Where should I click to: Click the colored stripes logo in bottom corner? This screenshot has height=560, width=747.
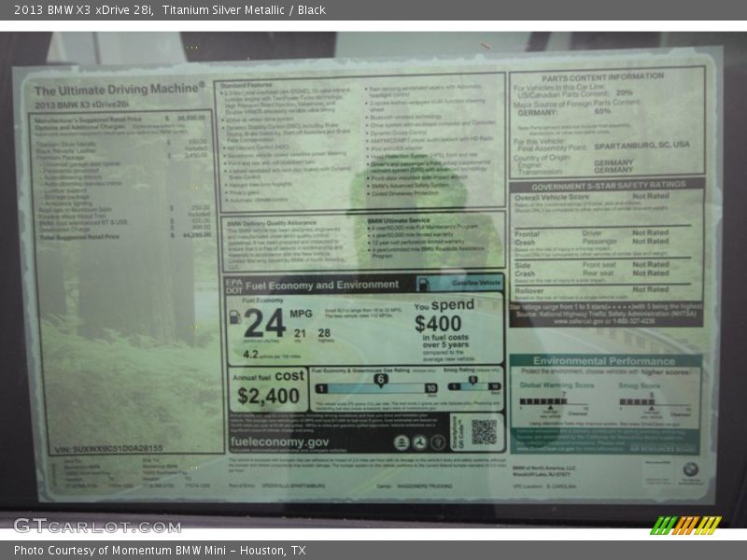pos(685,525)
